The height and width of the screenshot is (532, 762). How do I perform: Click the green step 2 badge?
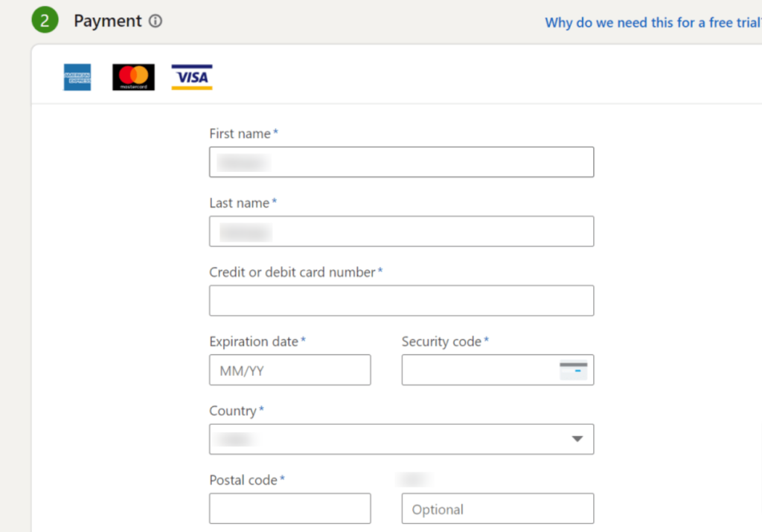[45, 20]
